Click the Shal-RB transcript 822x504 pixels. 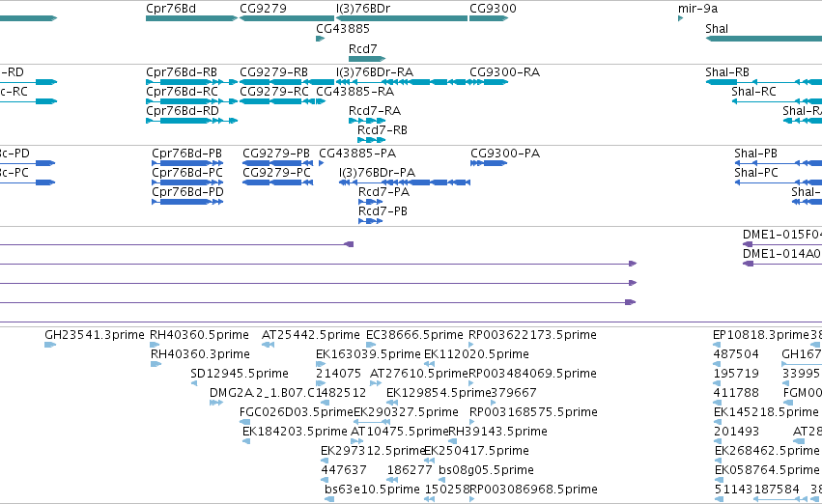pos(763,82)
